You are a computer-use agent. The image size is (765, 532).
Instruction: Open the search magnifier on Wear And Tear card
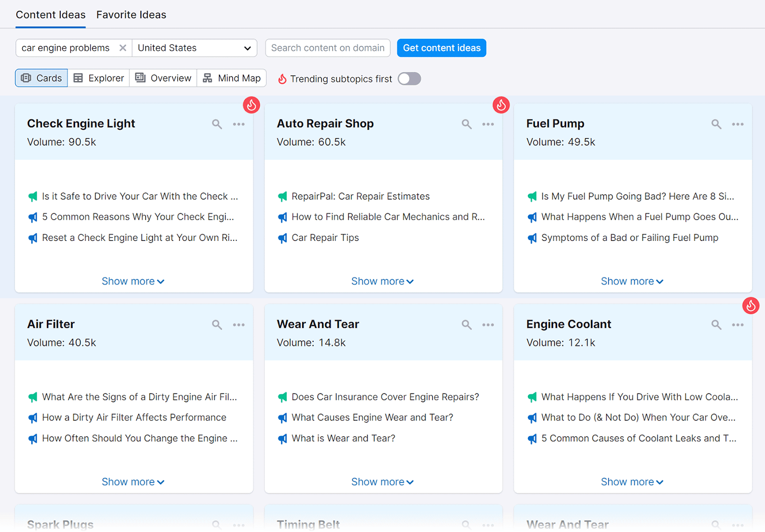(x=466, y=325)
